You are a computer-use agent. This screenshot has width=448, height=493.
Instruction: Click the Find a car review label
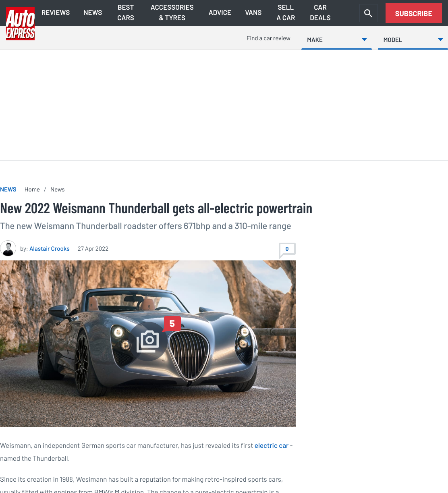[268, 38]
